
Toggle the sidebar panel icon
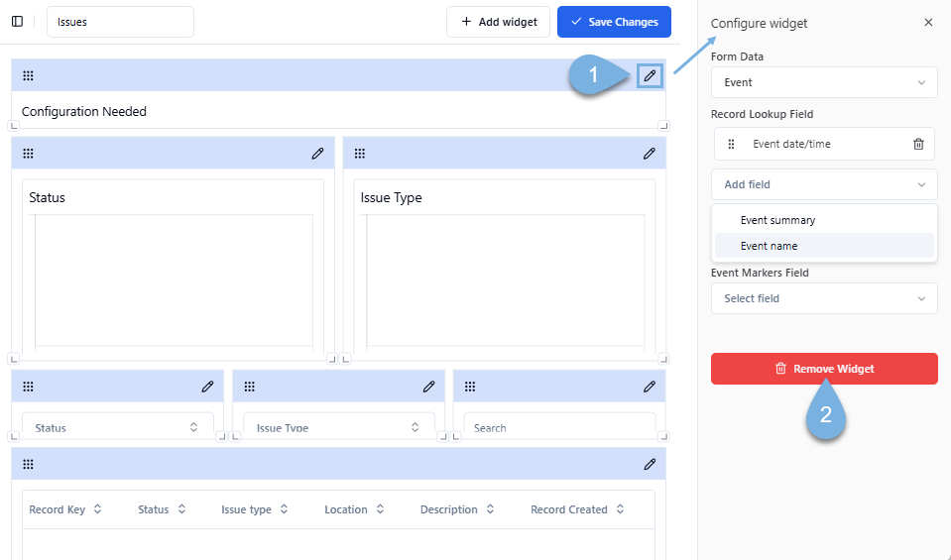pyautogui.click(x=17, y=22)
